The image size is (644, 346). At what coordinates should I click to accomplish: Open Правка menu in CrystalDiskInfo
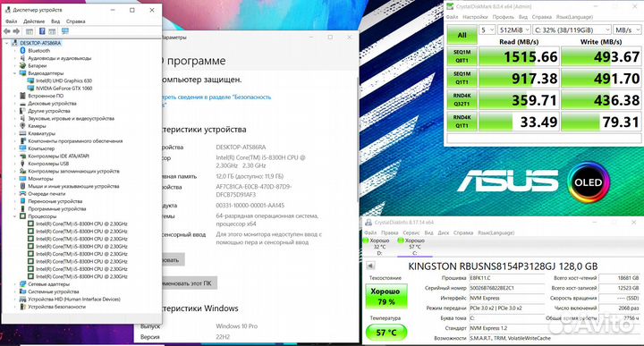pos(389,232)
